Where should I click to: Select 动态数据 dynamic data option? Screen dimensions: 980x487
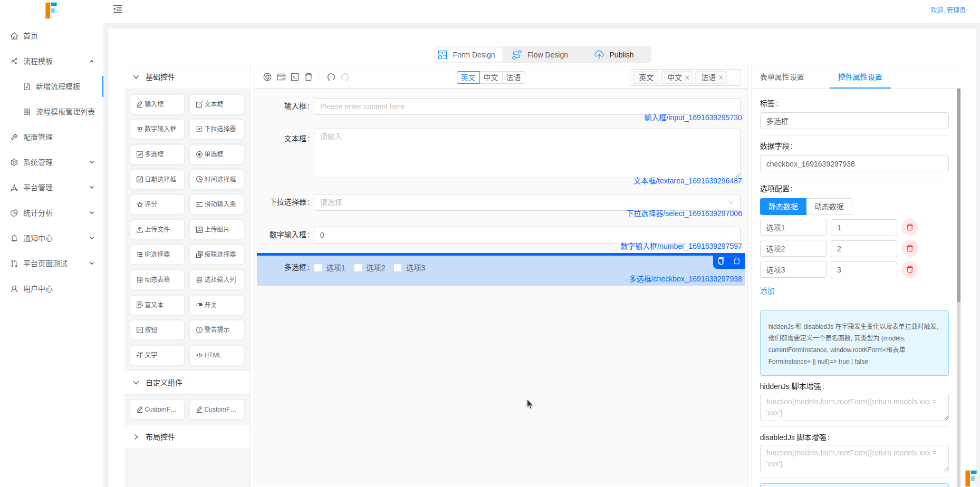coord(829,207)
